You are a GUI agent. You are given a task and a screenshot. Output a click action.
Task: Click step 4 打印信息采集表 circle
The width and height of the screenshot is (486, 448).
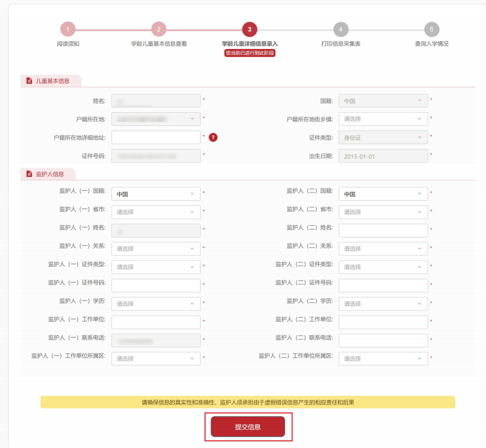click(340, 30)
